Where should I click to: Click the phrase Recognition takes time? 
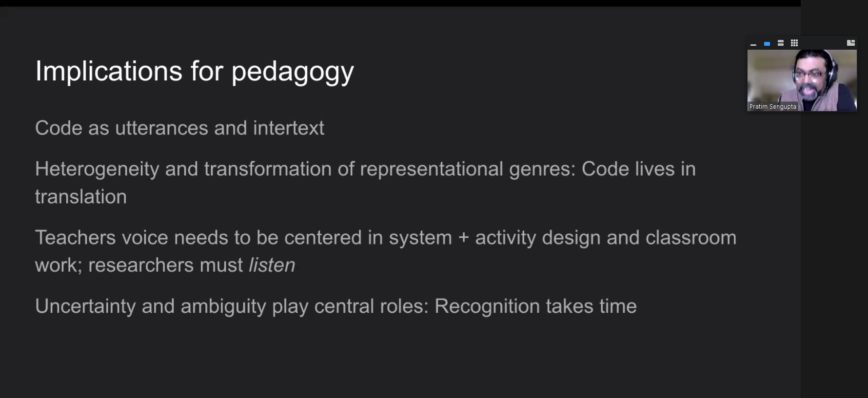coord(535,306)
